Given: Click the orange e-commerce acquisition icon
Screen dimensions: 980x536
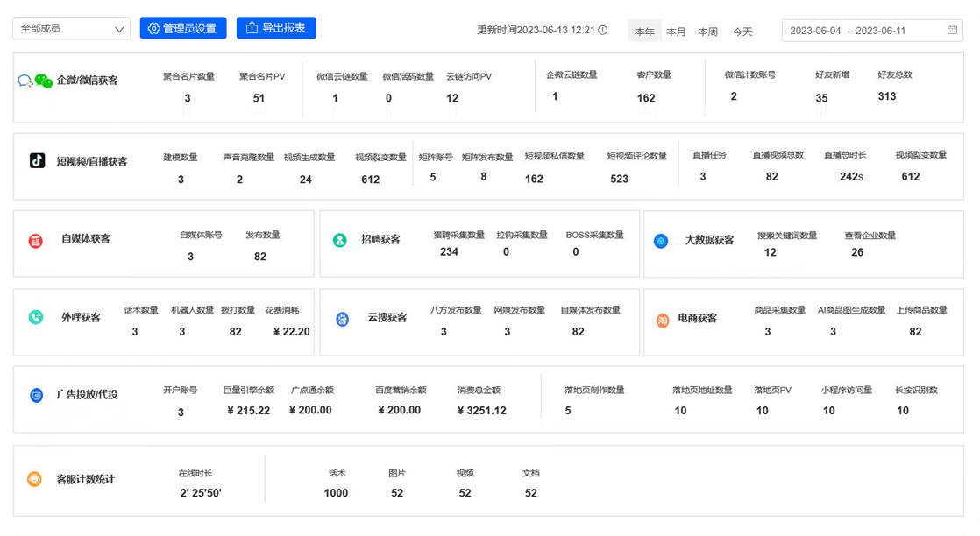Looking at the screenshot, I should (663, 320).
